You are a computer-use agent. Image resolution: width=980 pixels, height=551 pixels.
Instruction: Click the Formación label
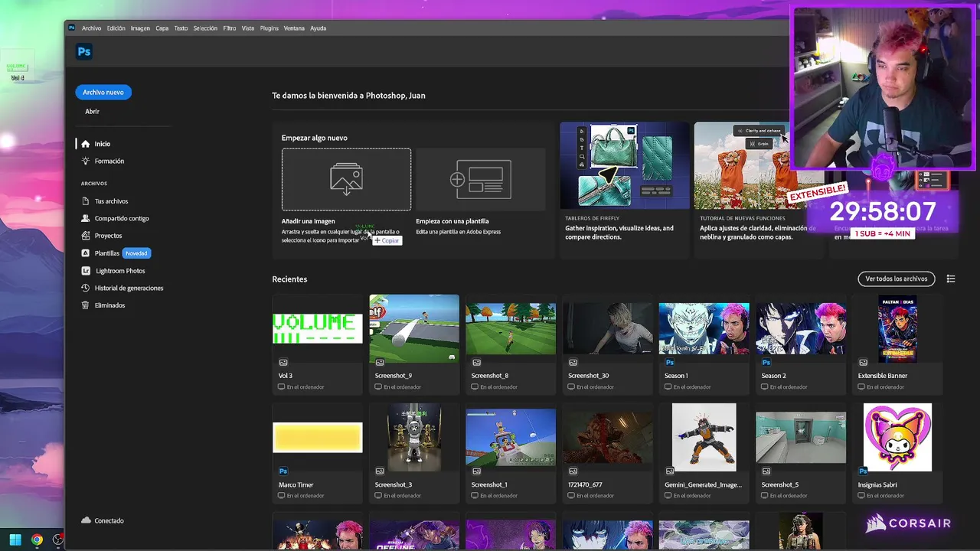click(109, 161)
